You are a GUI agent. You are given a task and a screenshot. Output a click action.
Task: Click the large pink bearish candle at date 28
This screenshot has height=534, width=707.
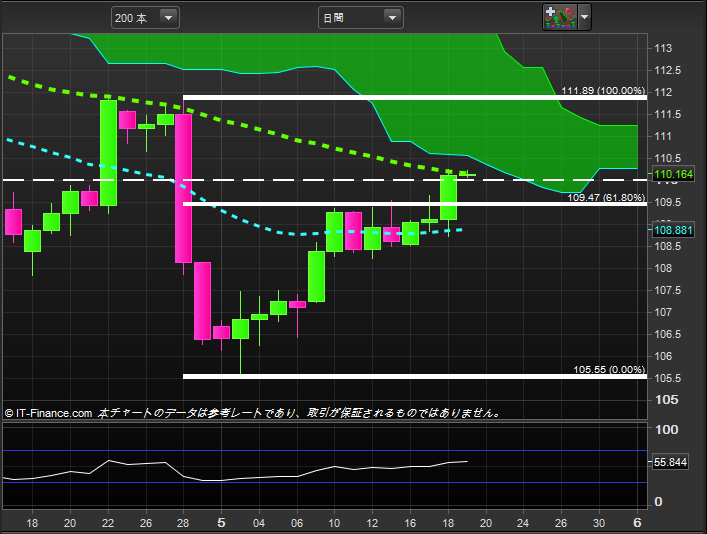click(184, 188)
